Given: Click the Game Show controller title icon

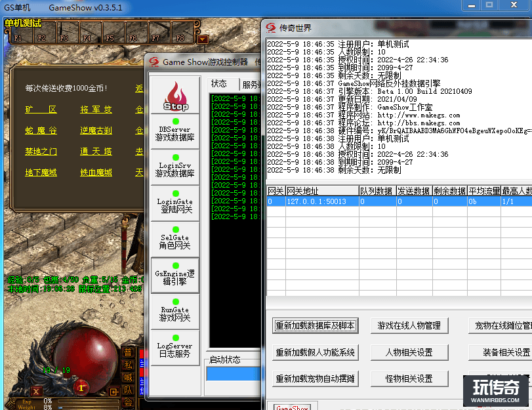Looking at the screenshot, I should (154, 62).
